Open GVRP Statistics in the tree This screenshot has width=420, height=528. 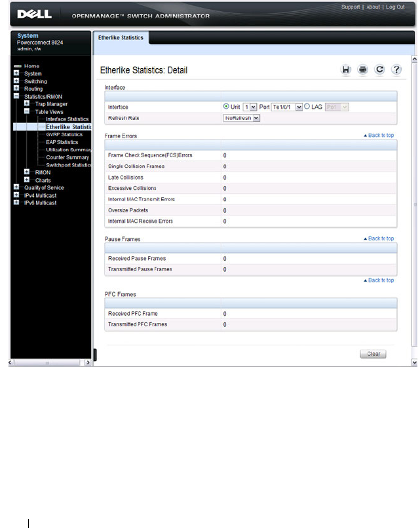pos(64,134)
